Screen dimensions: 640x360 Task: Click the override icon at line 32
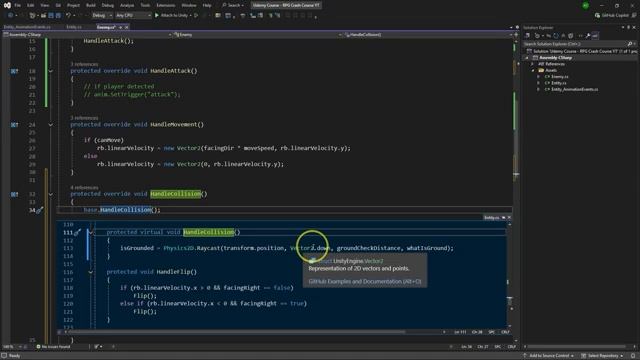click(14, 194)
